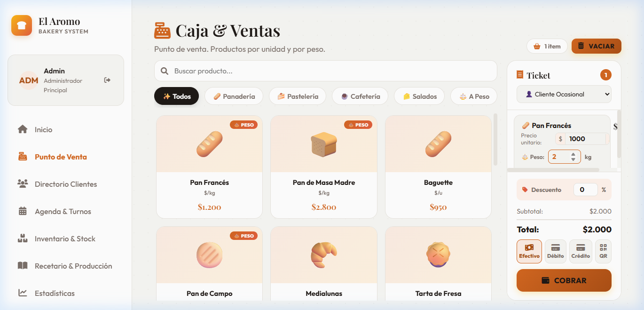
Task: Click the Estadísticas chart icon
Action: pyautogui.click(x=22, y=293)
